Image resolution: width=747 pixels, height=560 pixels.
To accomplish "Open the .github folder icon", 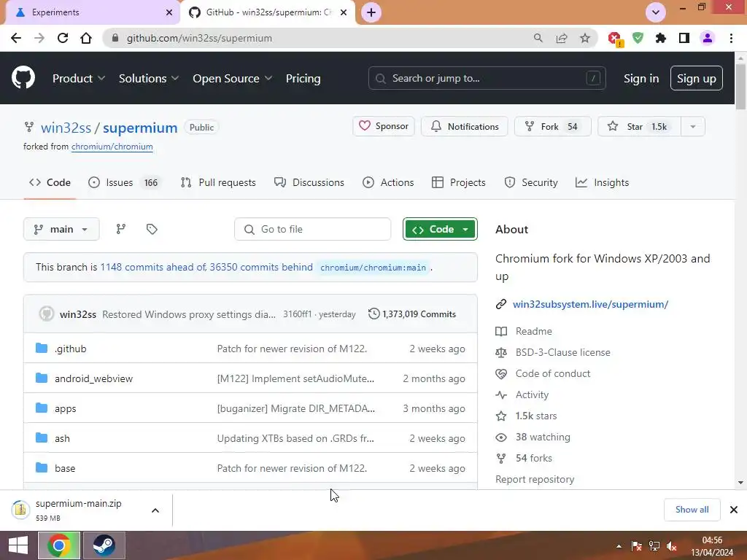I will click(x=42, y=349).
